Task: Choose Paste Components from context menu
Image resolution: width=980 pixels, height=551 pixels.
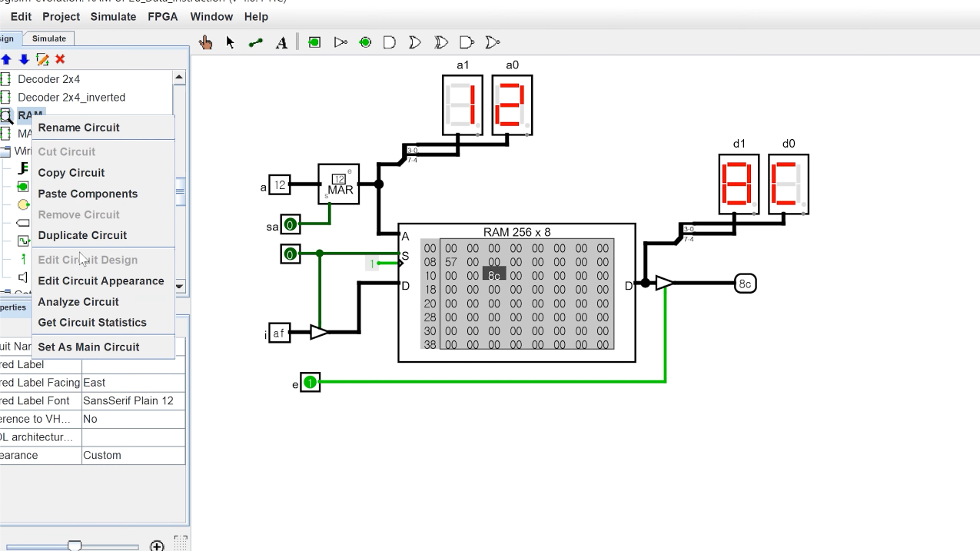Action: [x=103, y=194]
